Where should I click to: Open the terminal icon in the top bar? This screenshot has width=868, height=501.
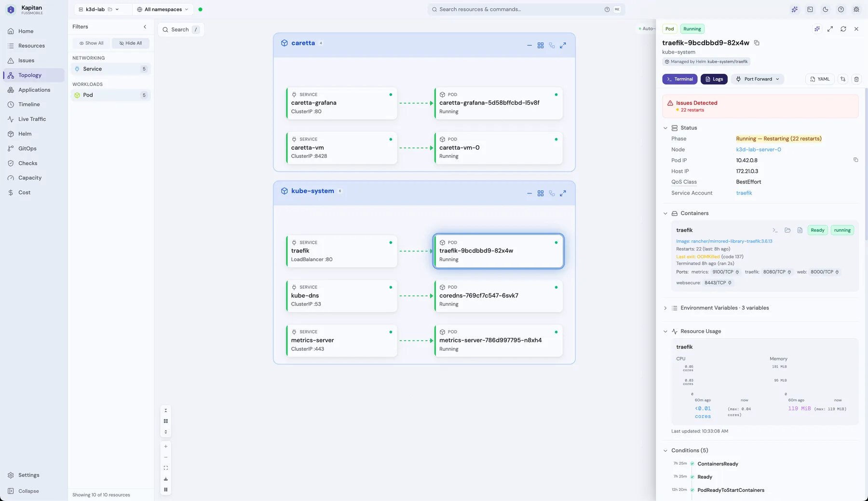[x=810, y=9]
